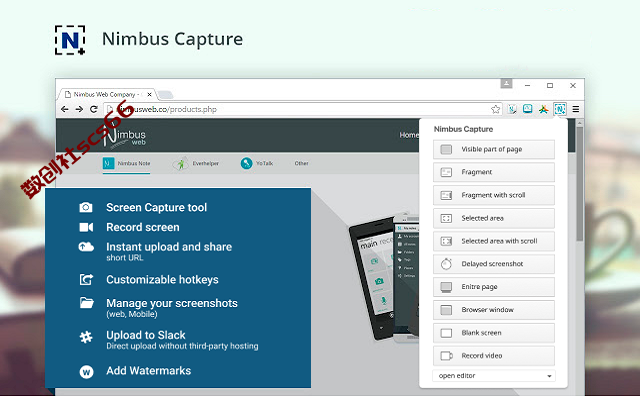
Task: Click 'Screen Capture tool' text
Action: tap(157, 207)
